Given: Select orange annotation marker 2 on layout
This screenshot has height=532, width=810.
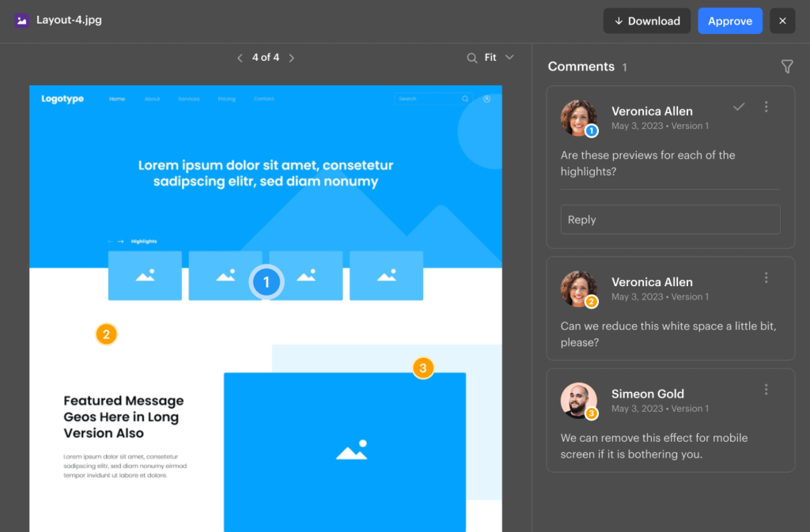Looking at the screenshot, I should coord(106,334).
